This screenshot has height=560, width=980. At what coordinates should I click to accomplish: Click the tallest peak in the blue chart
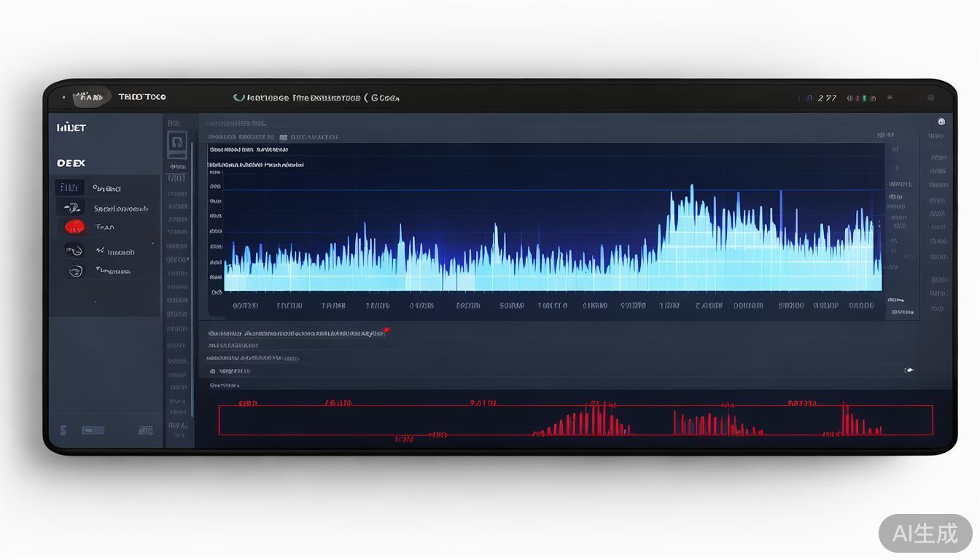[691, 191]
